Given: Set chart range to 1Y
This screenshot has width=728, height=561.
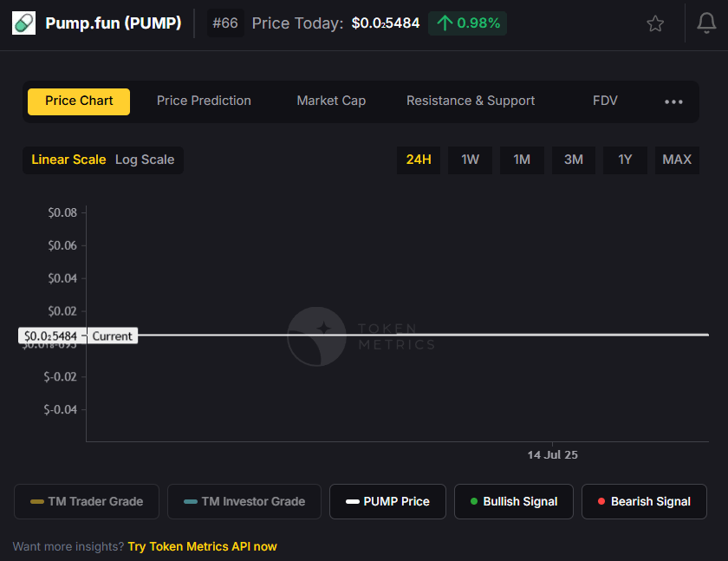Looking at the screenshot, I should pos(625,160).
